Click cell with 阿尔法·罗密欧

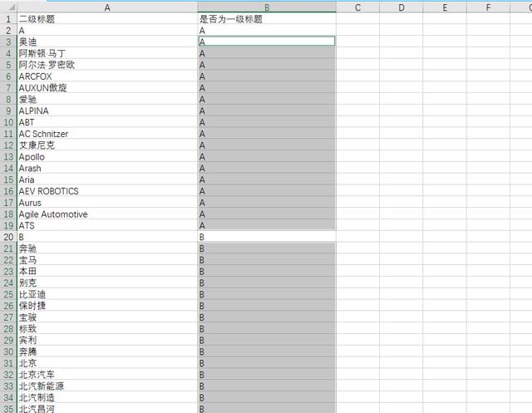[107, 65]
